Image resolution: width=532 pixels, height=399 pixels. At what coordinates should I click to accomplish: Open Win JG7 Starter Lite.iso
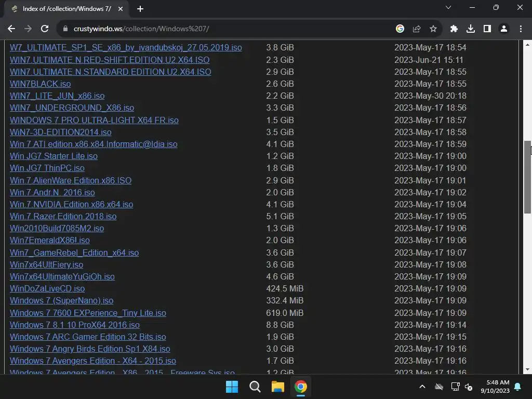54,156
